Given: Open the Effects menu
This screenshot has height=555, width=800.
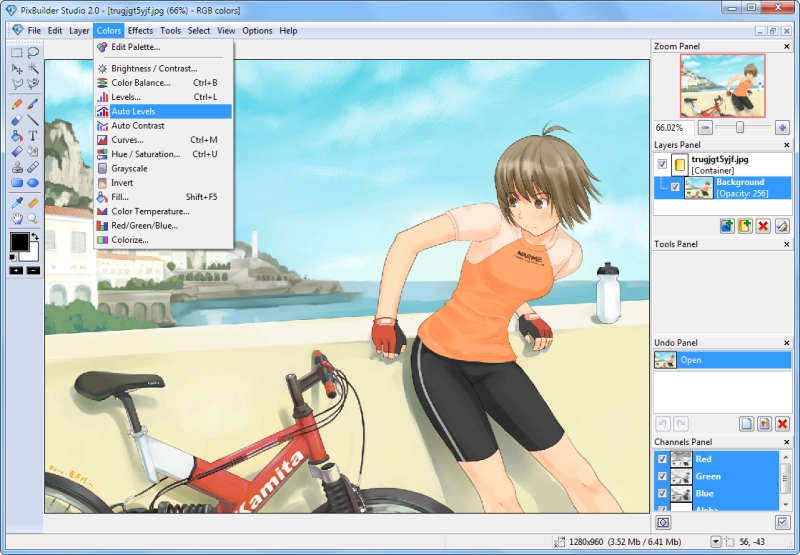Looking at the screenshot, I should [140, 31].
